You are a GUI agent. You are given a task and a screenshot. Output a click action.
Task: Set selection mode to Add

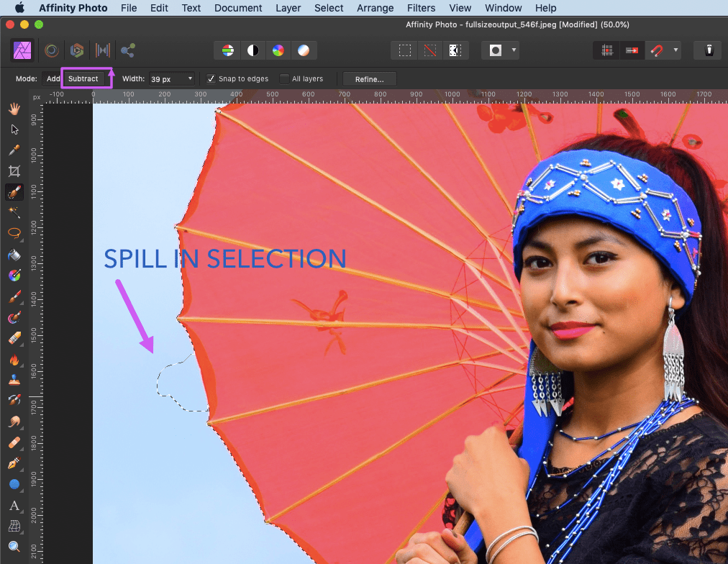[53, 79]
